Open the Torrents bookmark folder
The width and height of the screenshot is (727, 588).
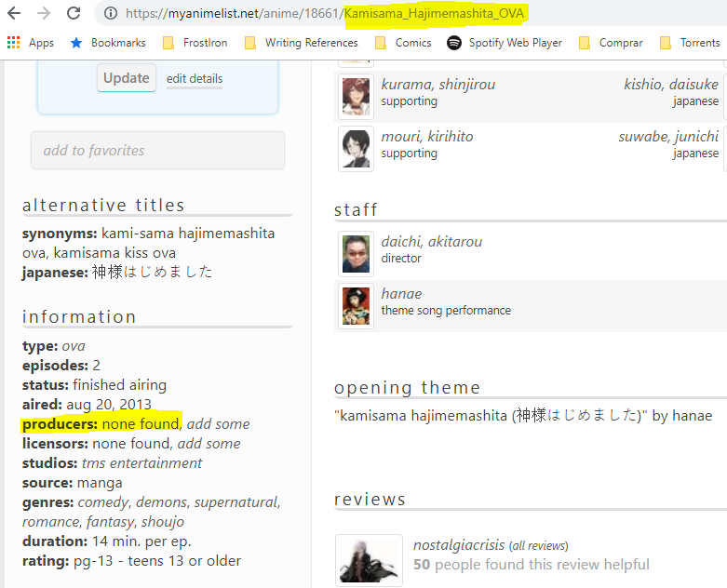[690, 43]
